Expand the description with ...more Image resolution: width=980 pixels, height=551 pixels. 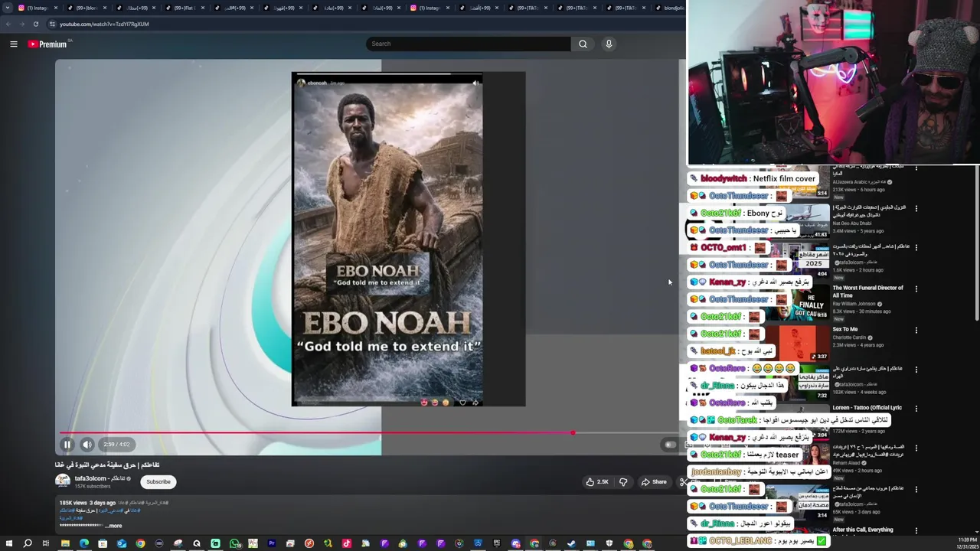pos(113,526)
